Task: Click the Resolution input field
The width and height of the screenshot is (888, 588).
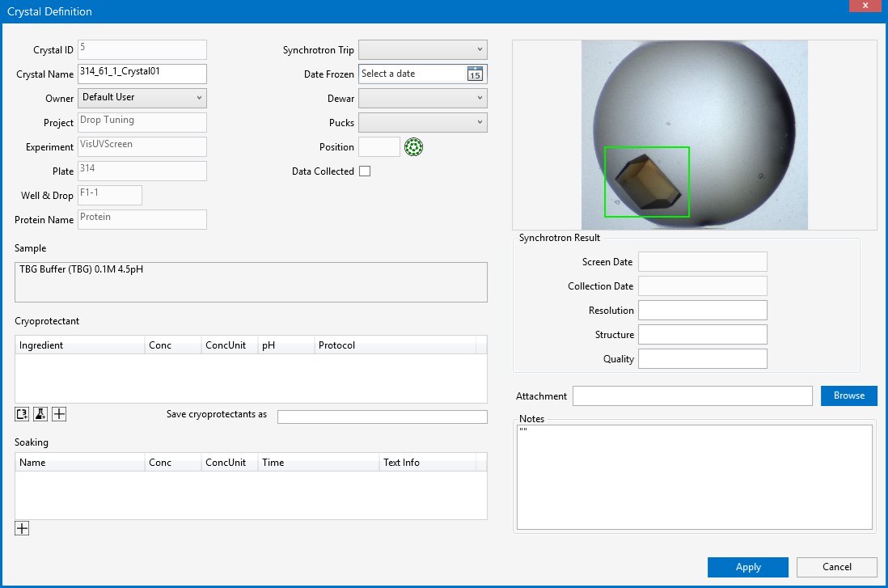Action: (702, 311)
